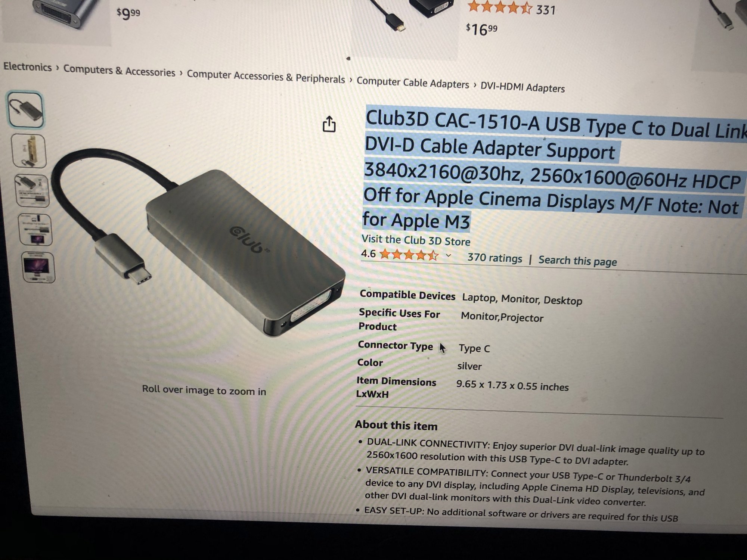Open the $9.99 related product listing
This screenshot has height=560, width=747.
pyautogui.click(x=128, y=14)
